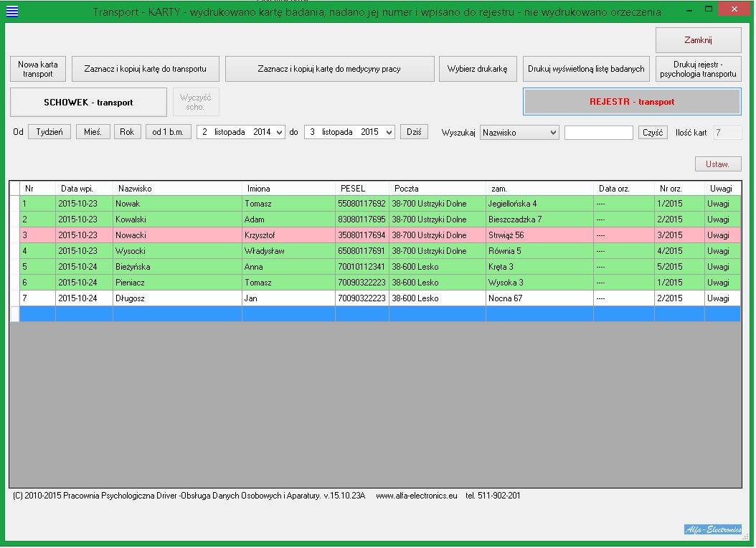The height and width of the screenshot is (548, 756).
Task: Click the Nr orz. cell 5/2015
Action: click(x=679, y=267)
